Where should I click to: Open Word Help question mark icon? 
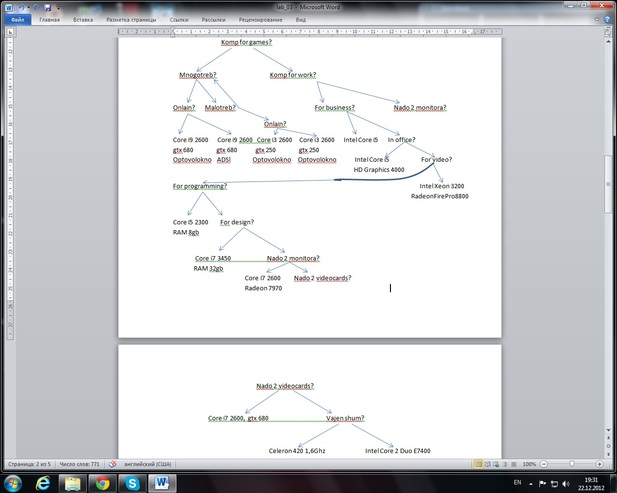click(x=608, y=19)
